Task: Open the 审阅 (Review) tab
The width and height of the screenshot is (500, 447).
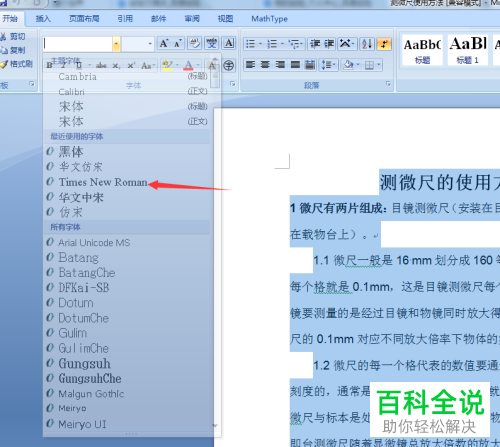Action: point(192,19)
